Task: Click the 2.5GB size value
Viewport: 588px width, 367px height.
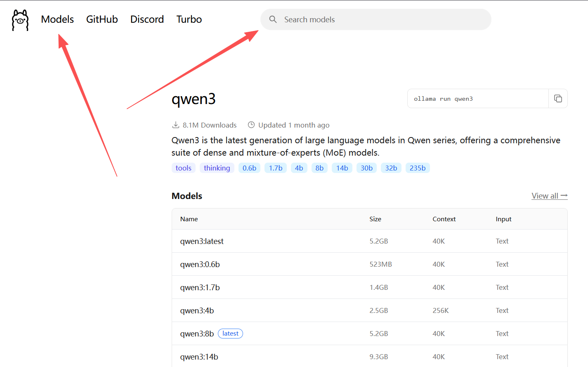Action: [379, 310]
